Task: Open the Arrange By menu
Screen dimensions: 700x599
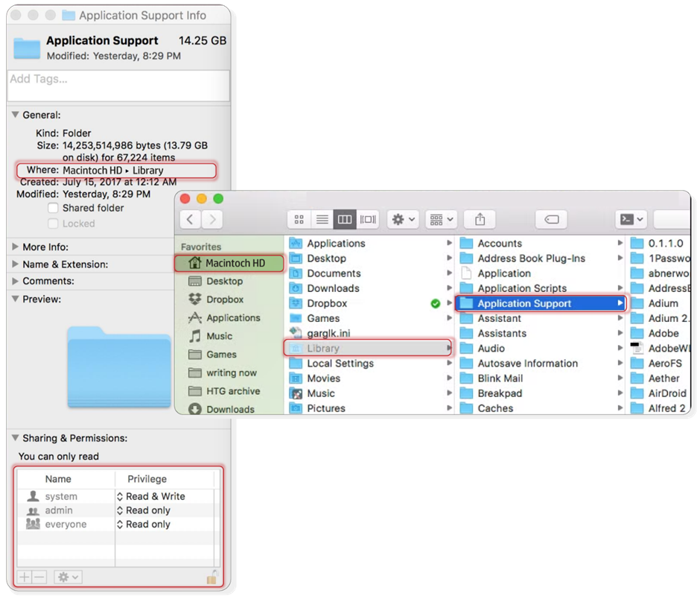Action: [x=441, y=219]
